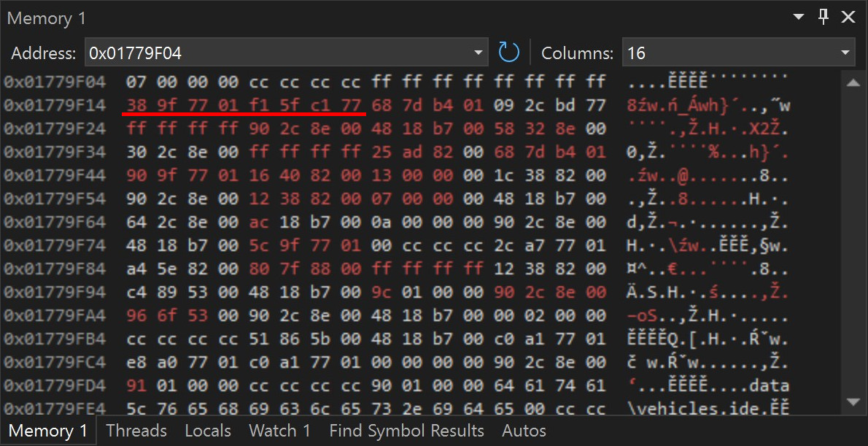Open the Address history dropdown
This screenshot has width=868, height=446.
pyautogui.click(x=478, y=52)
